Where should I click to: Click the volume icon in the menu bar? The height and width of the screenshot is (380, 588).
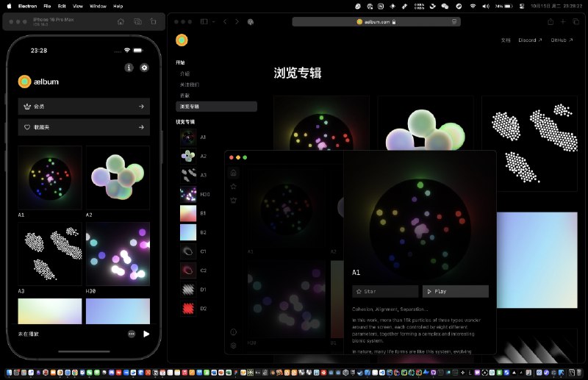coord(486,6)
